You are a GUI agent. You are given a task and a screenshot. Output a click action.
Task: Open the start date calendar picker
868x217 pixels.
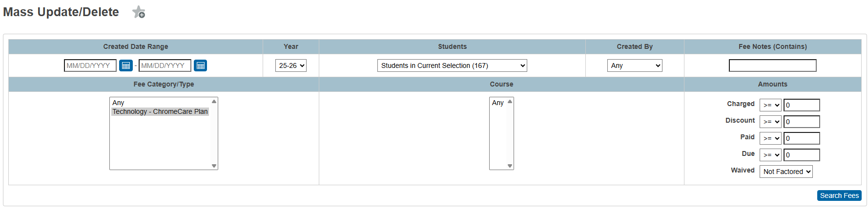click(x=125, y=65)
